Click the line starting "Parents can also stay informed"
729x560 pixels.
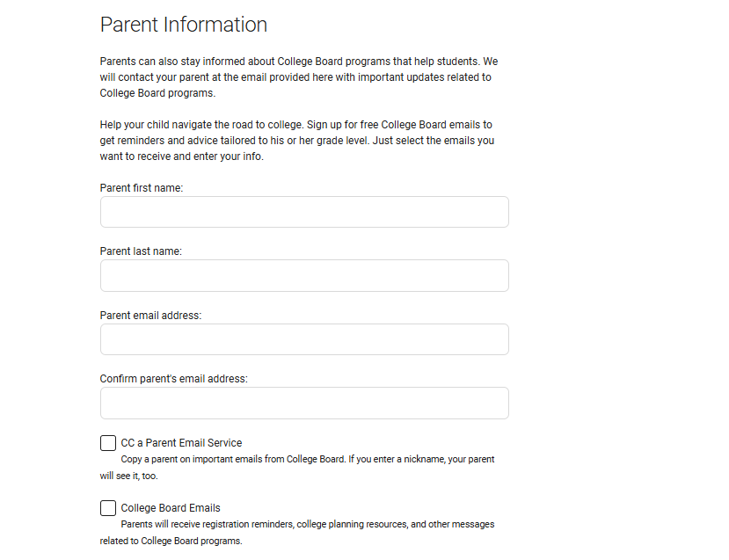tap(299, 62)
